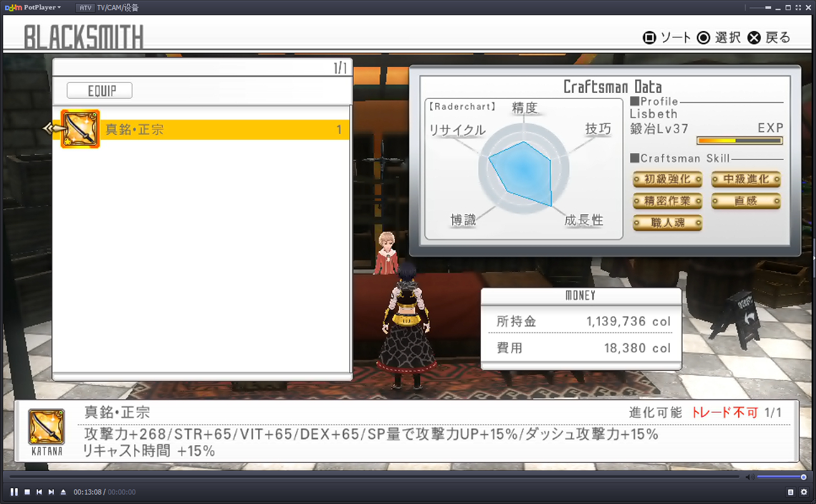The height and width of the screenshot is (504, 816).
Task: Click the ソート square button prompt
Action: 667,37
